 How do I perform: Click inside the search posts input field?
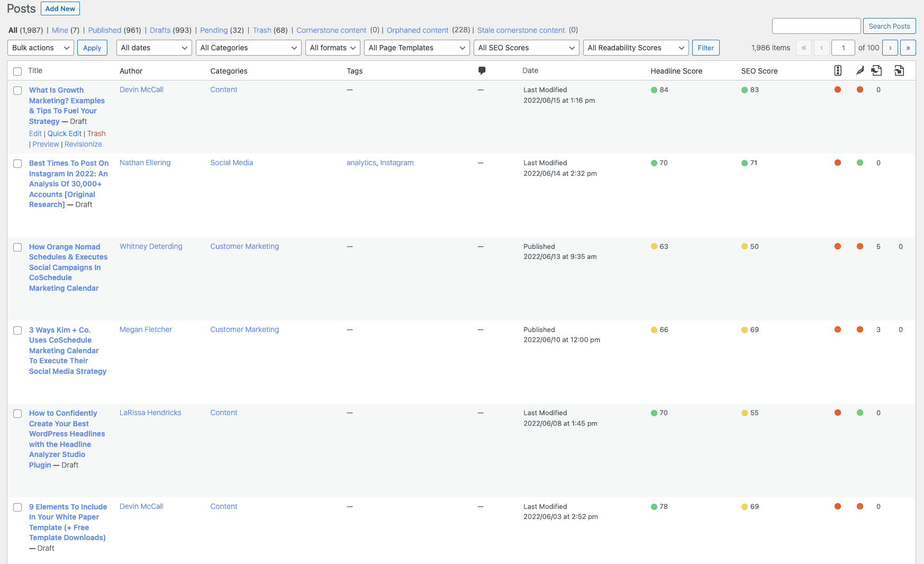point(816,25)
